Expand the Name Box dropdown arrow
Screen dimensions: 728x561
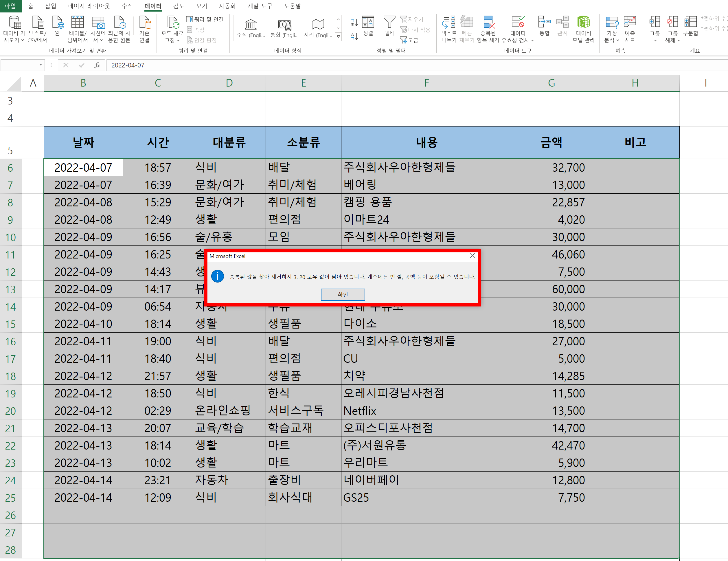click(x=41, y=65)
